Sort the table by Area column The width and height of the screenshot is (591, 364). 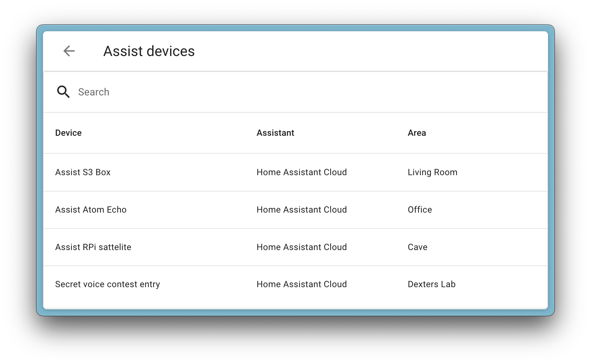coord(417,133)
